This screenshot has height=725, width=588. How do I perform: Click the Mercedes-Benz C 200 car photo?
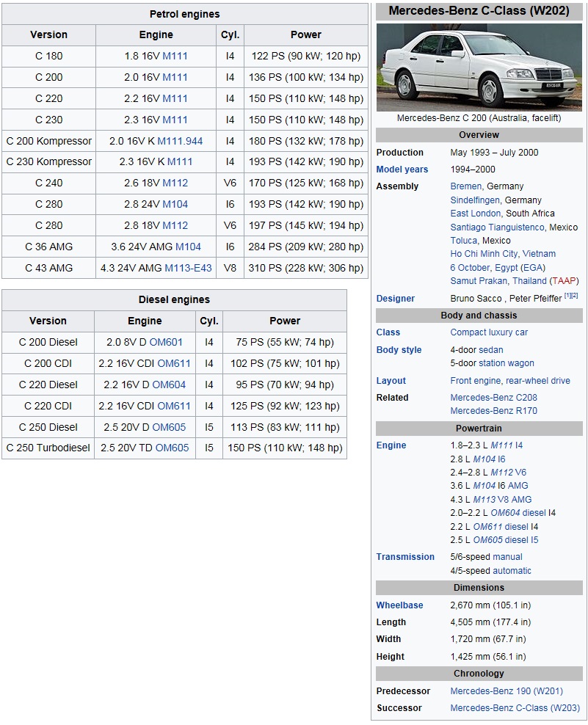(x=479, y=68)
